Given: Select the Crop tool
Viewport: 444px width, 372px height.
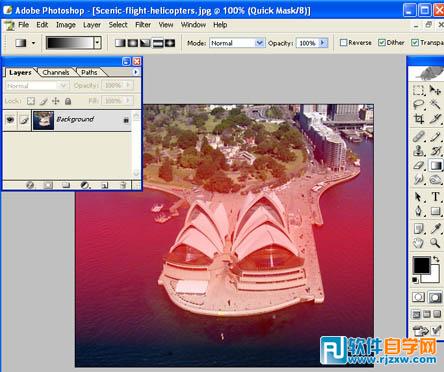Looking at the screenshot, I should tap(419, 119).
